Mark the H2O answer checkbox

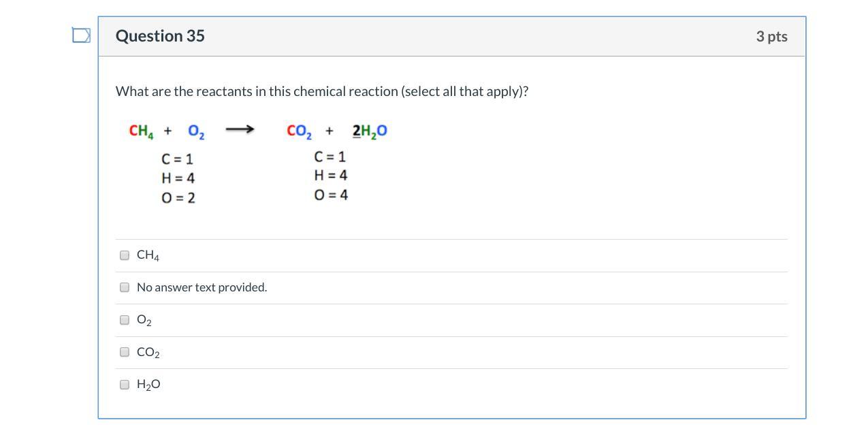(x=125, y=385)
